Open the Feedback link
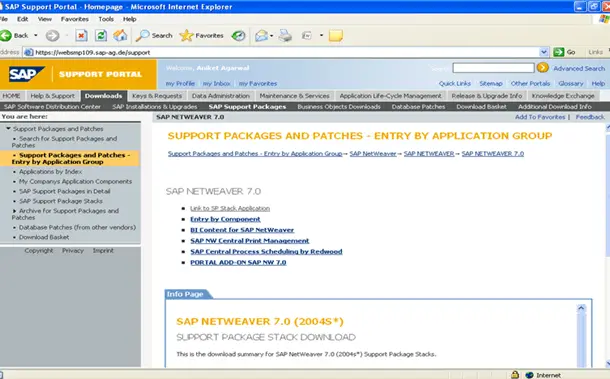This screenshot has width=610, height=379. point(590,117)
